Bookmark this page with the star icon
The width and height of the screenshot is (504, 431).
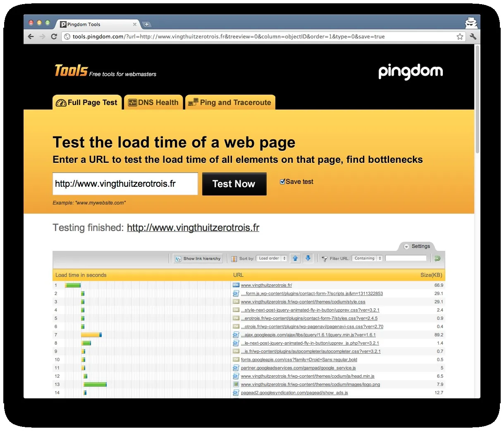(460, 37)
